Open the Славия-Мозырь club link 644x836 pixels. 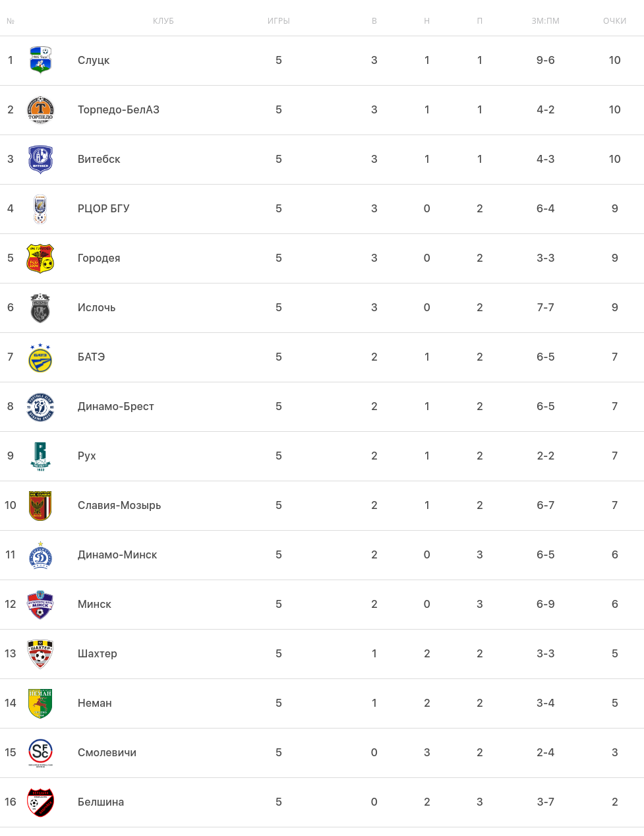point(119,505)
